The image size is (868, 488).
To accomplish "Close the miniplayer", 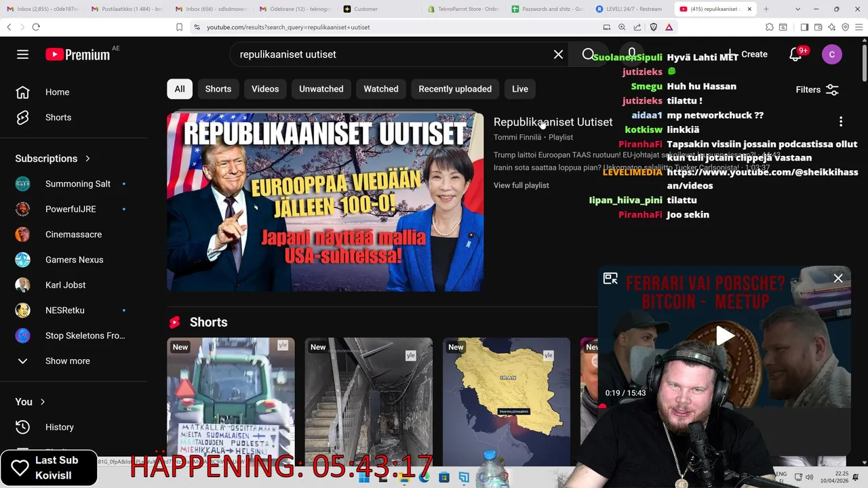I will click(x=838, y=278).
